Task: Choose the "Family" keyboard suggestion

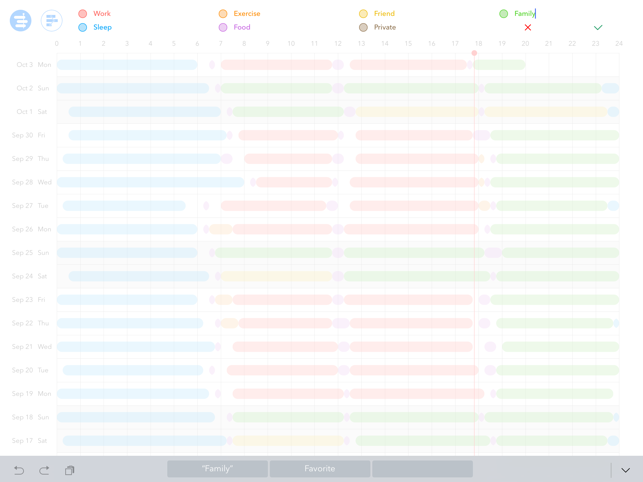Action: point(217,469)
